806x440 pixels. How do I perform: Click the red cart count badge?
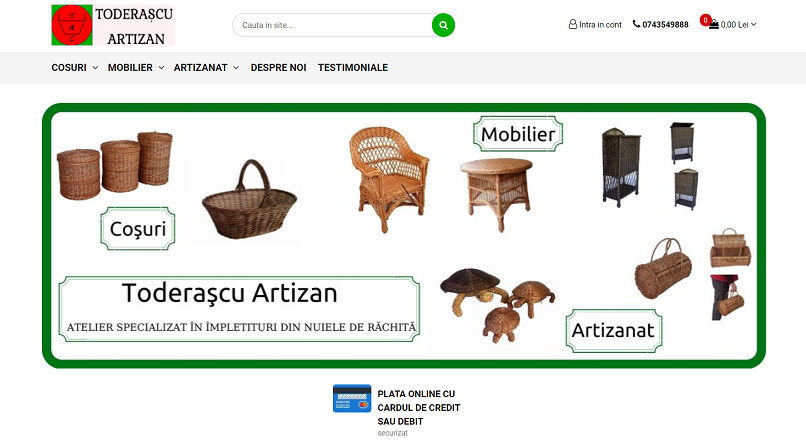[x=705, y=20]
